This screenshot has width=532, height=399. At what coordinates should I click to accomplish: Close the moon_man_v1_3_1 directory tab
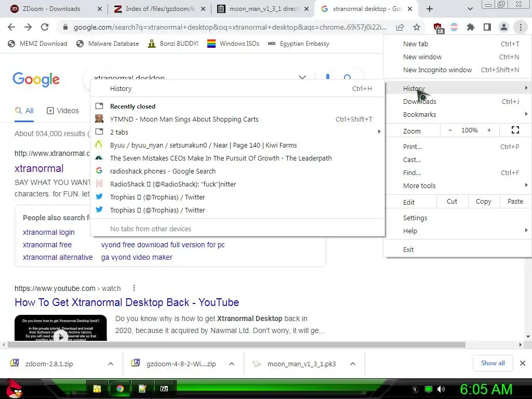(307, 9)
